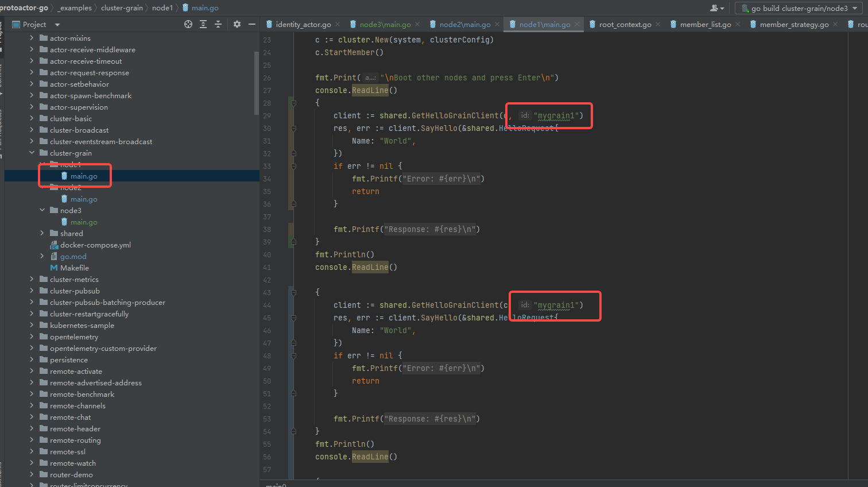Screen dimensions: 868x487
Task: Click the user account icon near the run configuration
Action: point(712,7)
